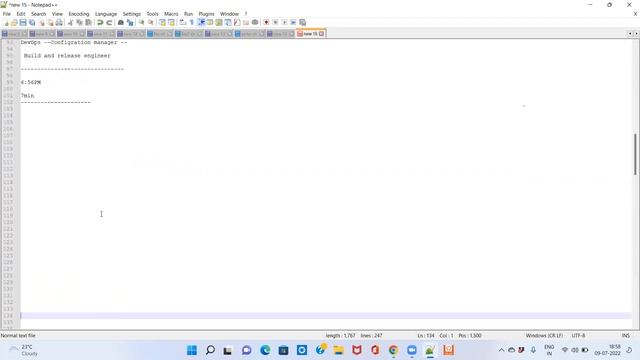This screenshot has width=640, height=360.
Task: Open the Windows Start button
Action: 192,350
